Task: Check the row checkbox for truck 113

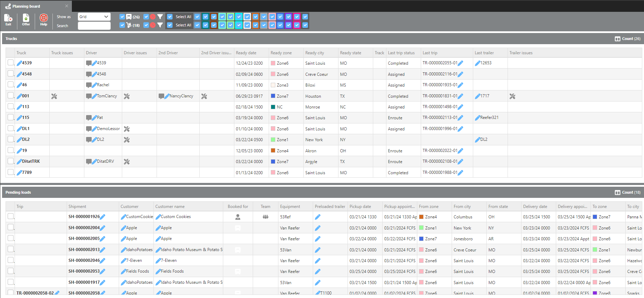Action: (11, 106)
